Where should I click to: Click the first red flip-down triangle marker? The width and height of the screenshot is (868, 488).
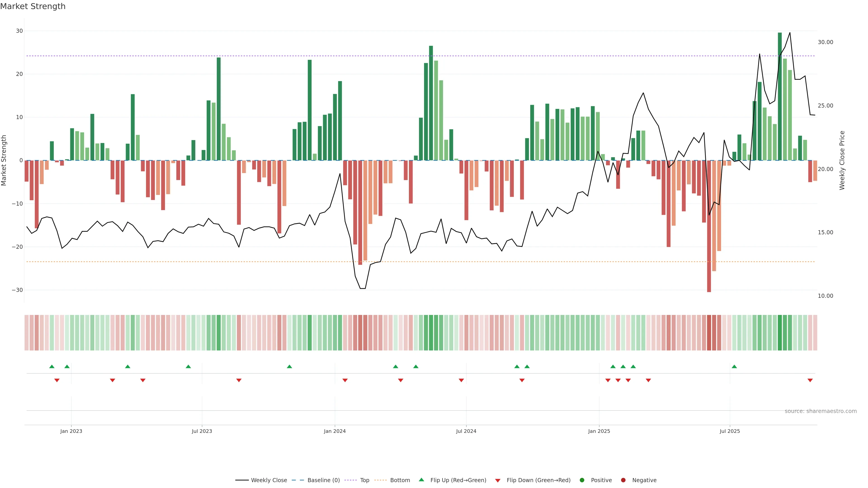pyautogui.click(x=57, y=380)
